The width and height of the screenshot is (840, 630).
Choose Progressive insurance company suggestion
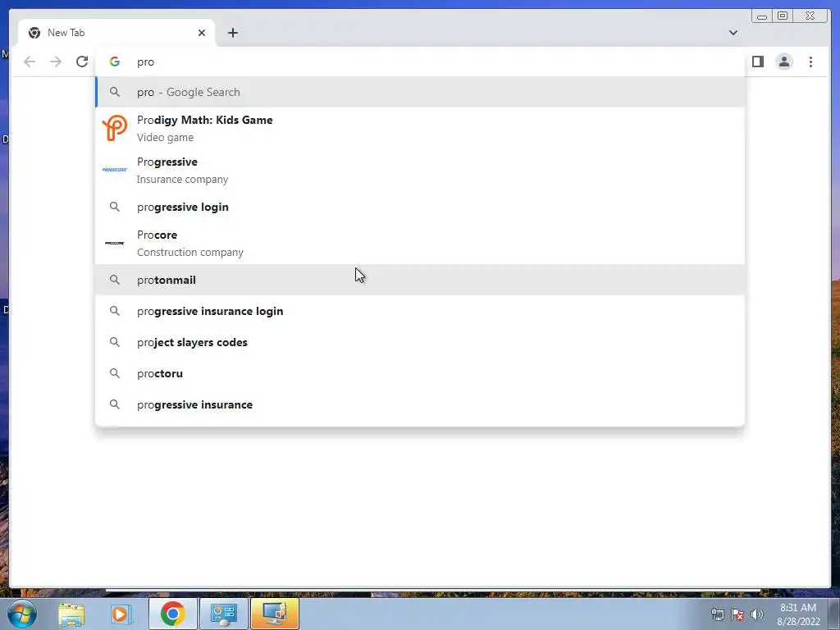click(420, 171)
